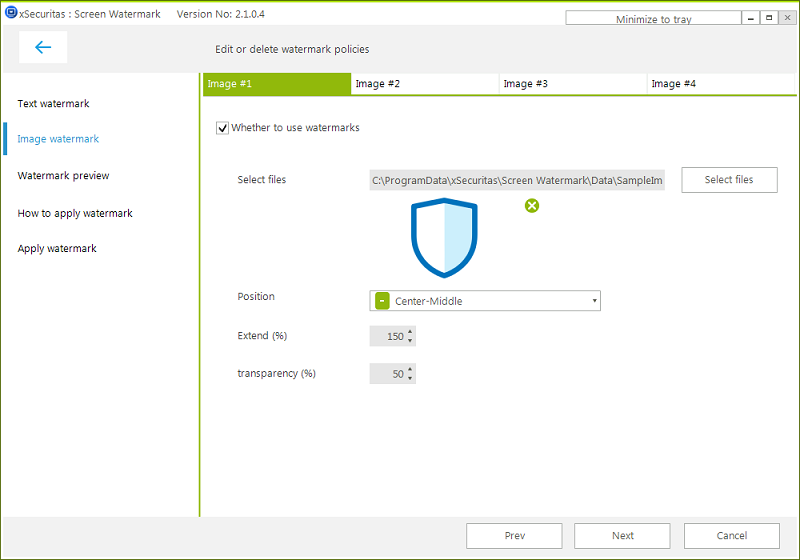Click the blue shield watermark preview image
The height and width of the screenshot is (560, 800).
coord(444,238)
